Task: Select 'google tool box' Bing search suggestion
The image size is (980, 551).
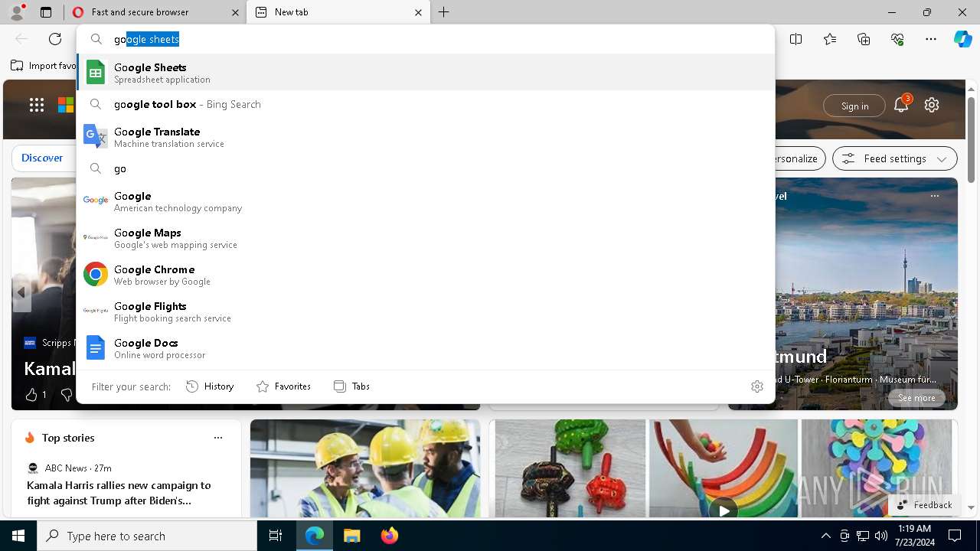Action: click(426, 104)
